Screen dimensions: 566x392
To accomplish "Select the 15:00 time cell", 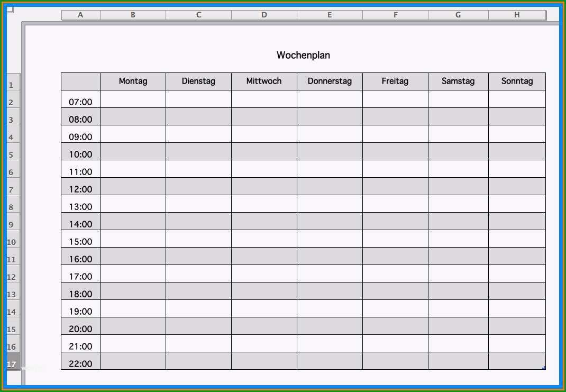I will click(x=80, y=239).
